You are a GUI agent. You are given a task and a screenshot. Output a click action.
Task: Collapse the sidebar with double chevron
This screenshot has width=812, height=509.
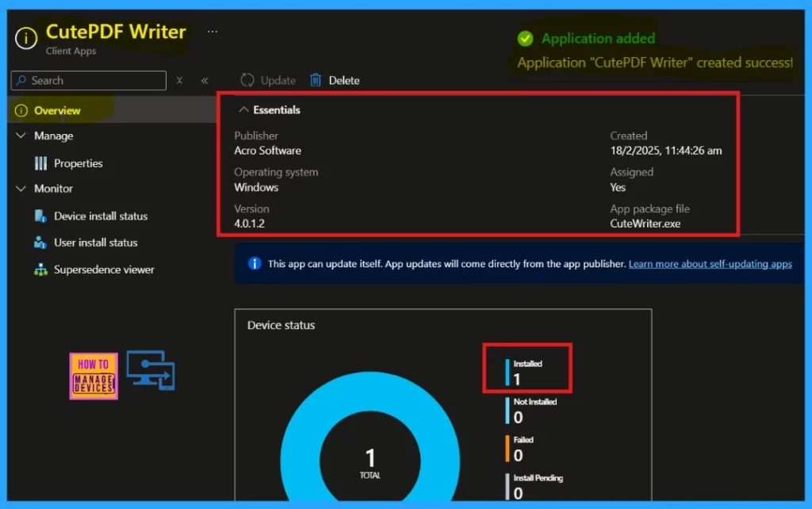pyautogui.click(x=205, y=80)
